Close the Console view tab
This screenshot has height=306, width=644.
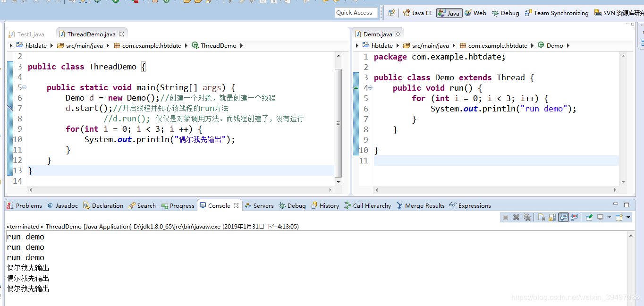click(x=236, y=205)
